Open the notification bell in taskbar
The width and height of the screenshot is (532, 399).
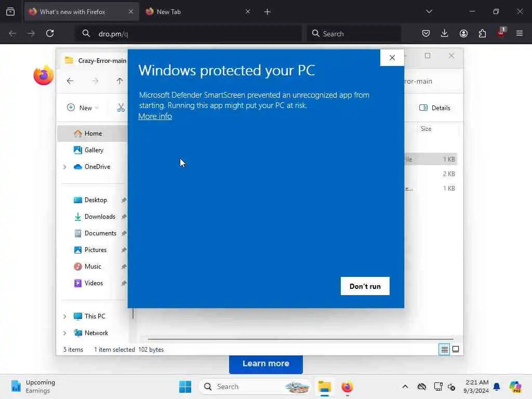tap(497, 387)
